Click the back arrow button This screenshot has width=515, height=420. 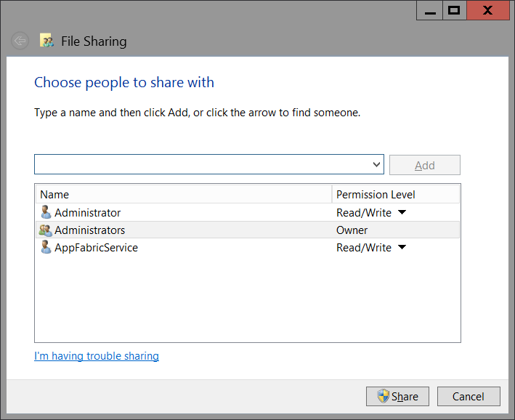coord(20,41)
